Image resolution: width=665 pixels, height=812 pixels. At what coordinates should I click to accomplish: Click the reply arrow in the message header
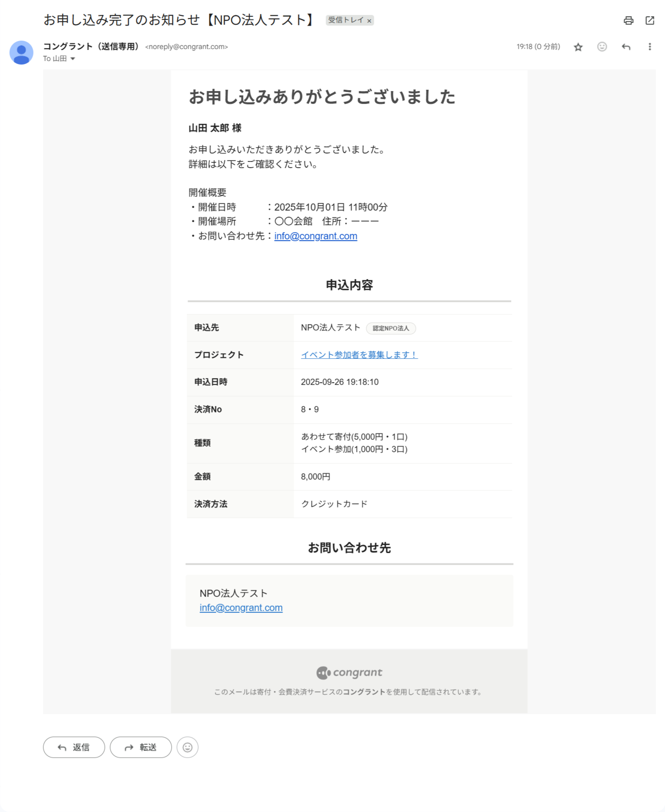626,46
